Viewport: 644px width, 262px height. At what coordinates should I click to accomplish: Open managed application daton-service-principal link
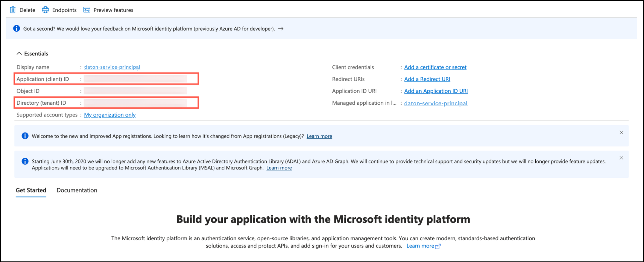click(435, 103)
